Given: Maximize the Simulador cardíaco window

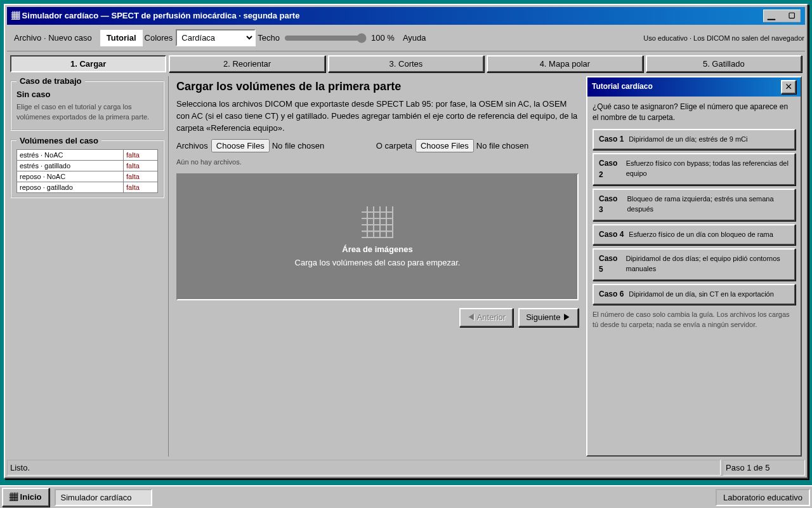Looking at the screenshot, I should click(x=792, y=16).
